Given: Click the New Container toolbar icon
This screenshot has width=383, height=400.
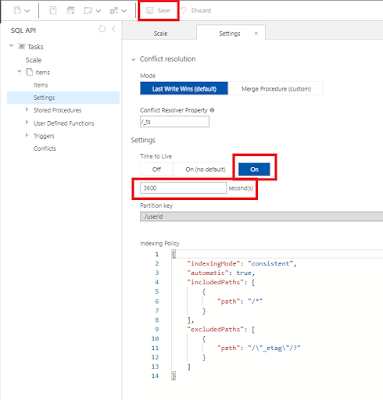Looking at the screenshot, I should [17, 11].
